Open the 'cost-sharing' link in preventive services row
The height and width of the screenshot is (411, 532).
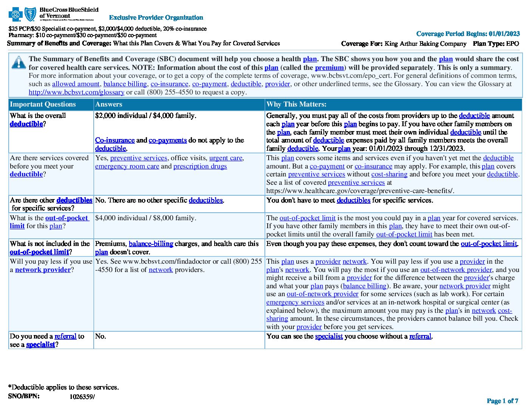coord(389,174)
